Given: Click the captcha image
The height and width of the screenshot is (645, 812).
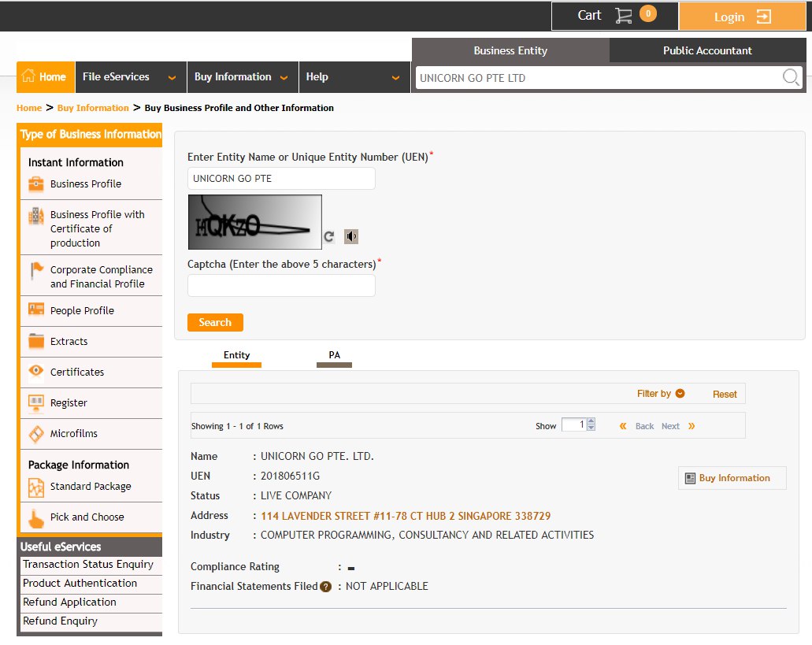Looking at the screenshot, I should [x=255, y=222].
